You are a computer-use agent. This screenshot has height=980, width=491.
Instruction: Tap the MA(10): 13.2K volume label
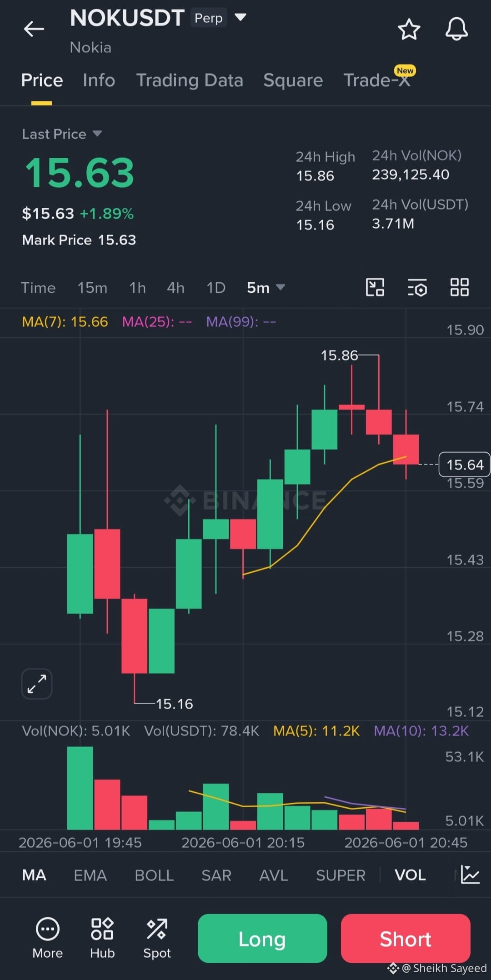point(421,731)
